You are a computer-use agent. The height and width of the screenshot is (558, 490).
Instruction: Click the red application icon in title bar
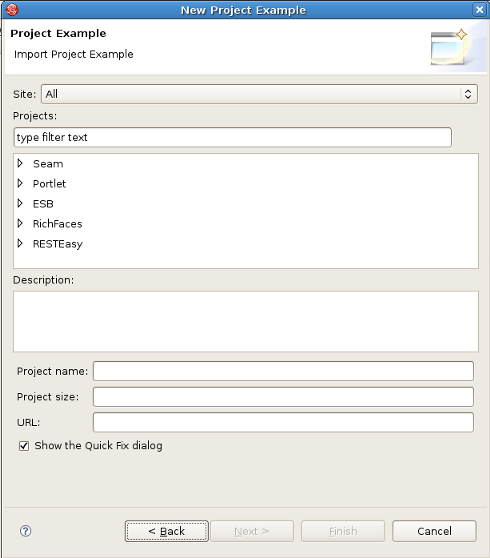click(12, 10)
